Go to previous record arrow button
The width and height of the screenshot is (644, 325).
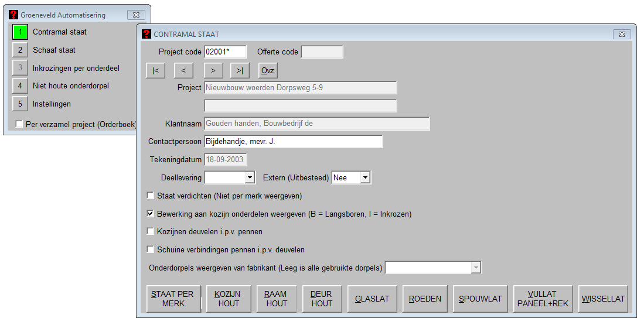183,71
